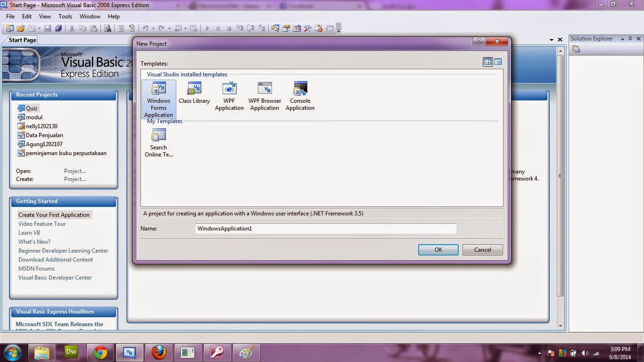Open the Redo history dropdown arrow
The image size is (644, 362).
tap(169, 28)
